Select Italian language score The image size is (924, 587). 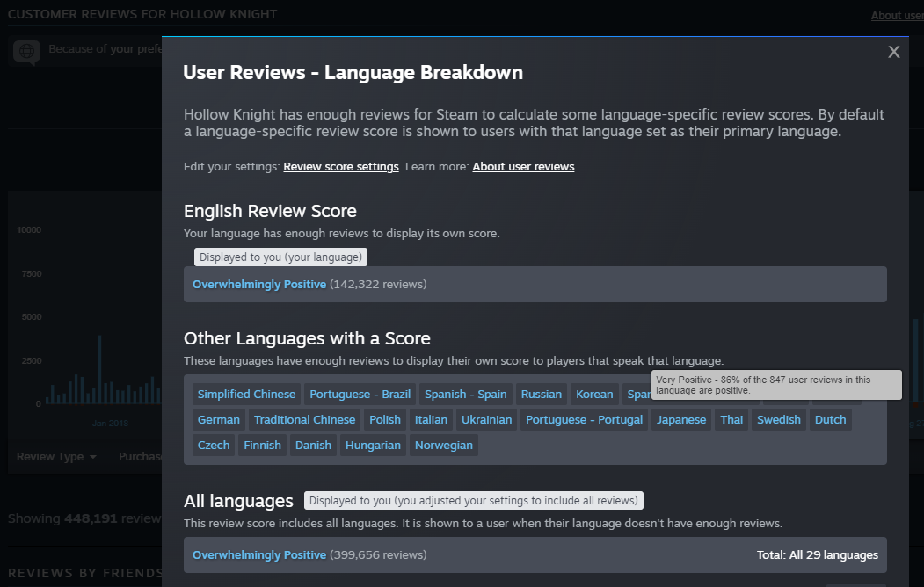coord(431,420)
